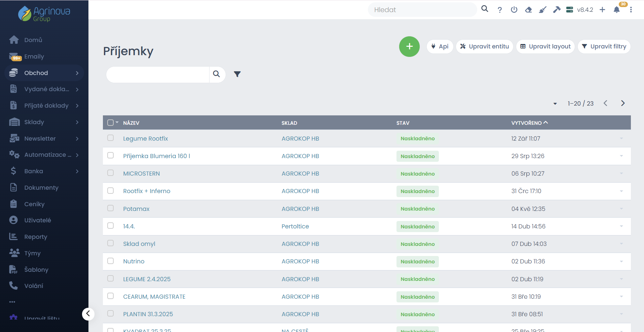Click the Upravit layout button
This screenshot has width=644, height=332.
tap(545, 46)
